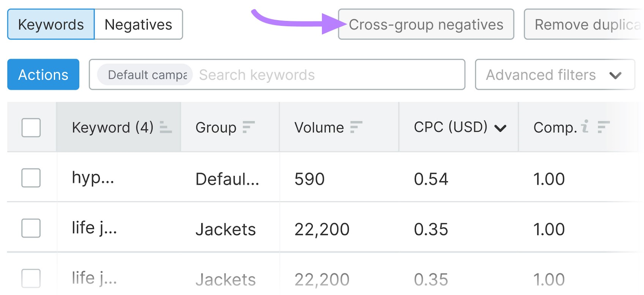Sort the table by the Keyword column icon
Screen dimensions: 644x295
tap(165, 127)
